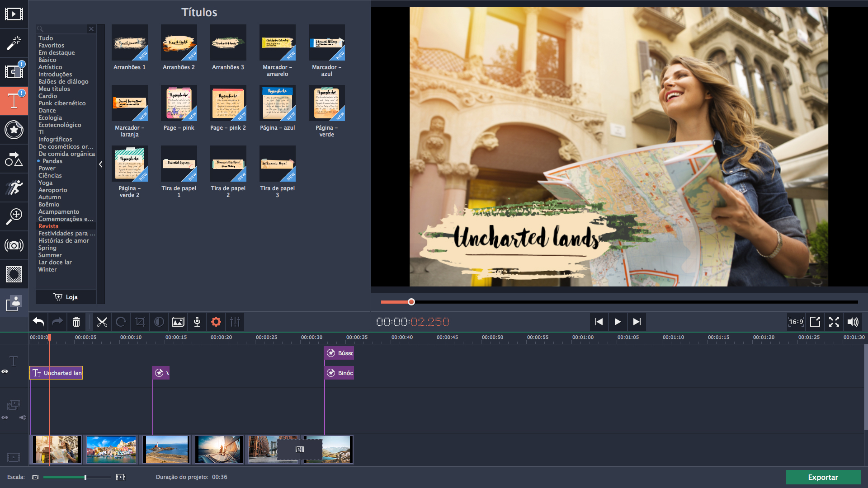Delete selected clip with trash icon
Screen dimensions: 868x488
pyautogui.click(x=76, y=322)
